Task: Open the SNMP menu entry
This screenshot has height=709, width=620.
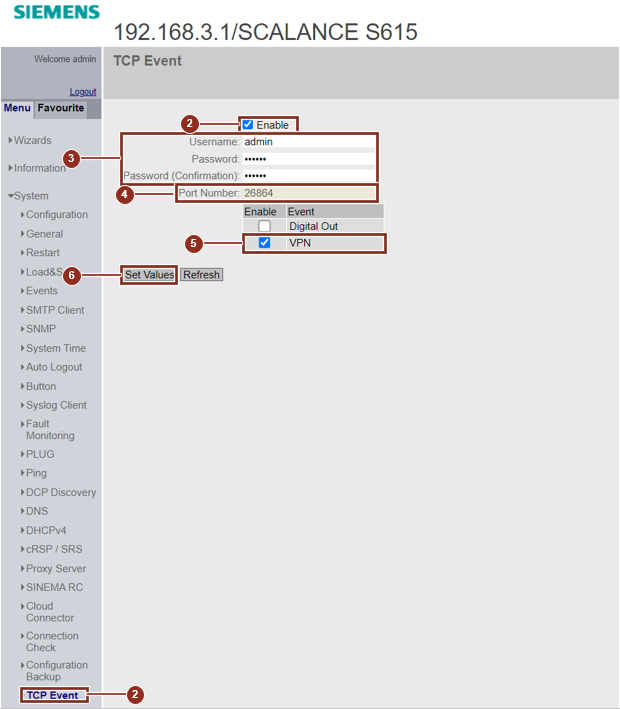Action: 41,329
